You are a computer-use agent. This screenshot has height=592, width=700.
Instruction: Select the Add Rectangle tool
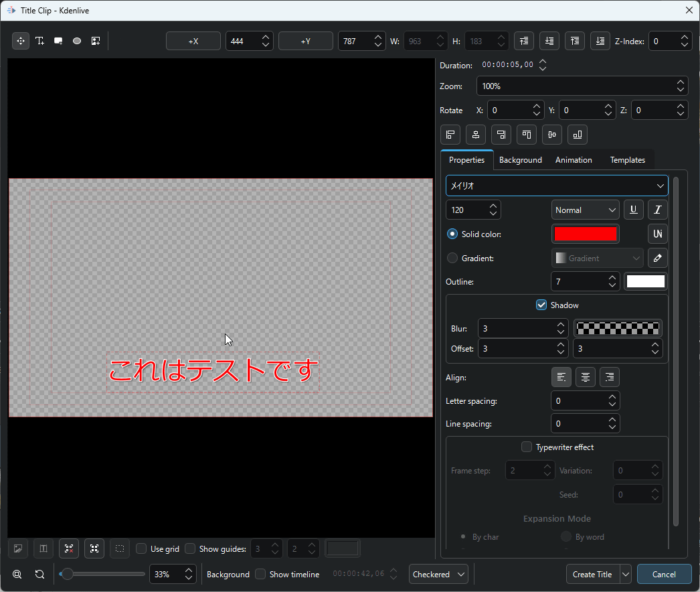point(59,42)
